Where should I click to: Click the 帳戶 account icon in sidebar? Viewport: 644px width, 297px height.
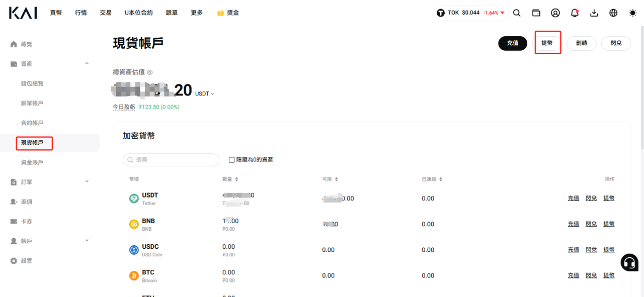coord(14,241)
